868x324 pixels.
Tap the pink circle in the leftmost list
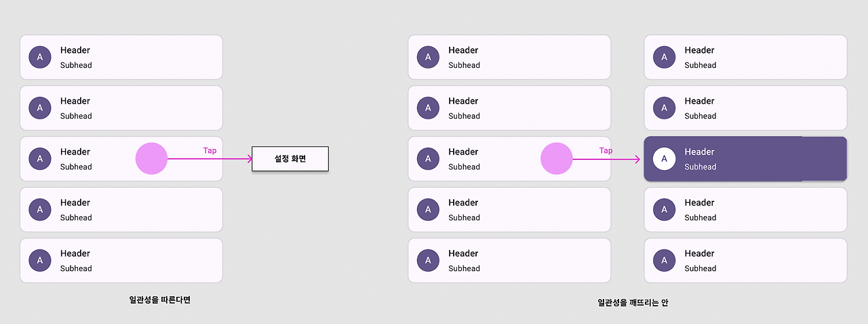tap(151, 159)
